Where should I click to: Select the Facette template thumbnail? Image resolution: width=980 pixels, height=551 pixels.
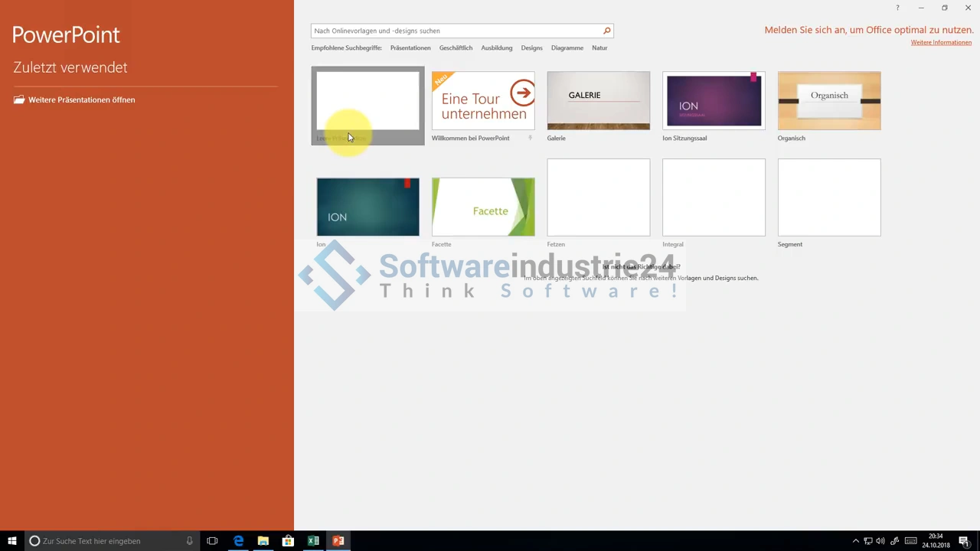pos(483,207)
